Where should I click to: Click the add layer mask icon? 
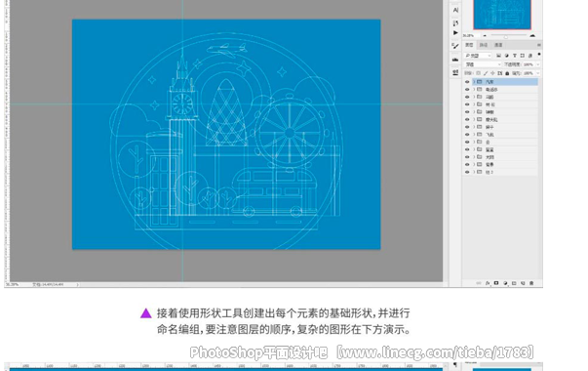point(496,283)
